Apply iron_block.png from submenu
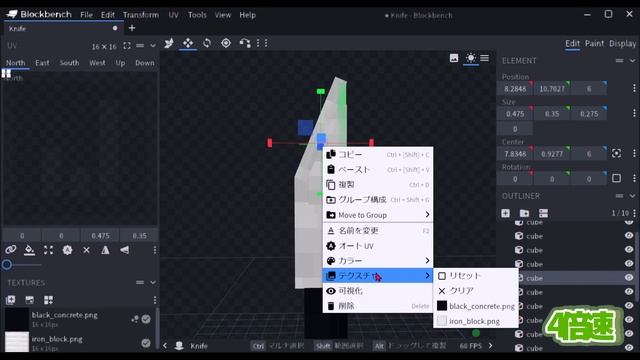The height and width of the screenshot is (360, 640). (x=476, y=321)
